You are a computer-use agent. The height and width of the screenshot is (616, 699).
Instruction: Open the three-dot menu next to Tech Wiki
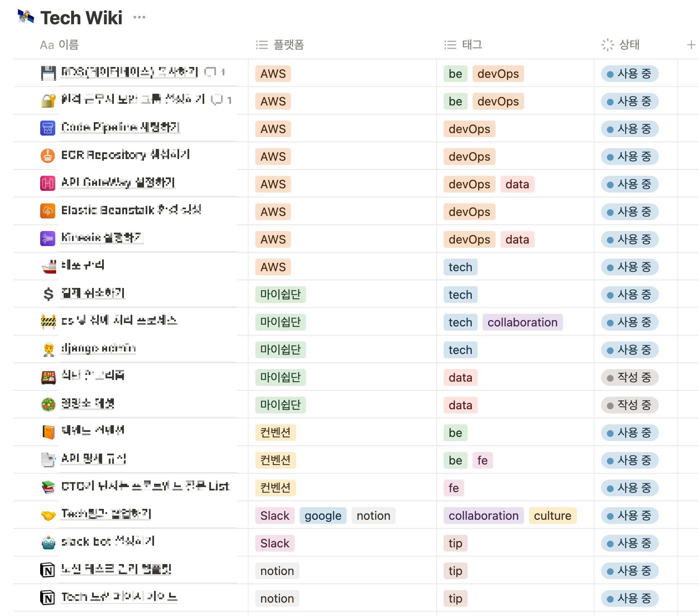(139, 17)
